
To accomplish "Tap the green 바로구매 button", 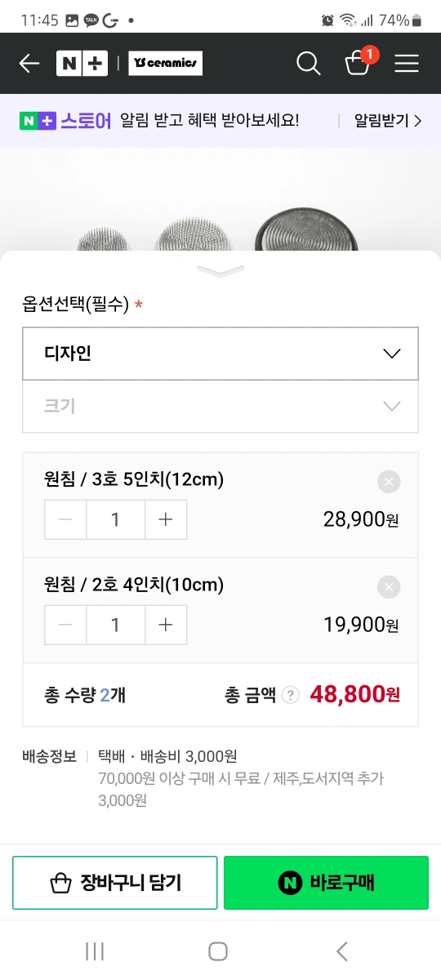I will coord(326,883).
